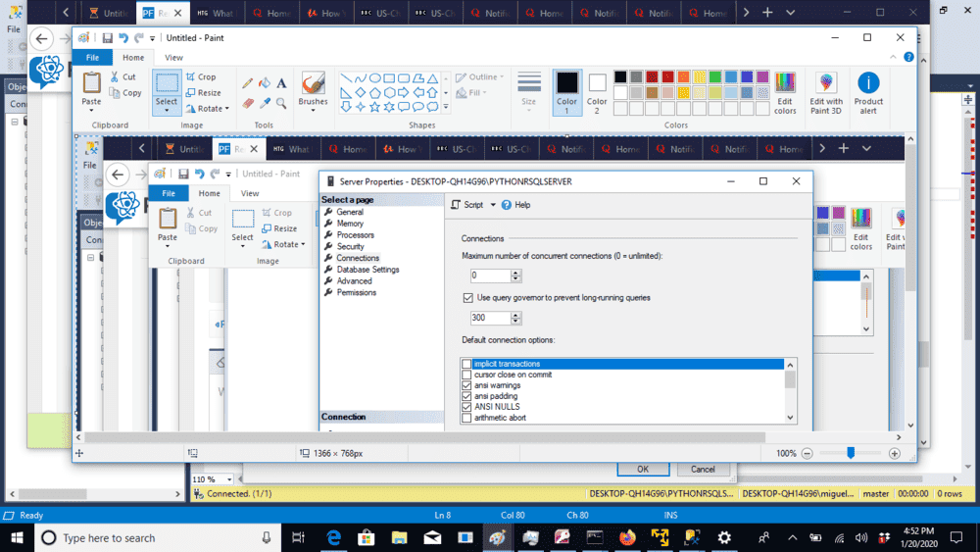Open Edit with Paint 3D
The height and width of the screenshot is (552, 980).
pyautogui.click(x=826, y=91)
